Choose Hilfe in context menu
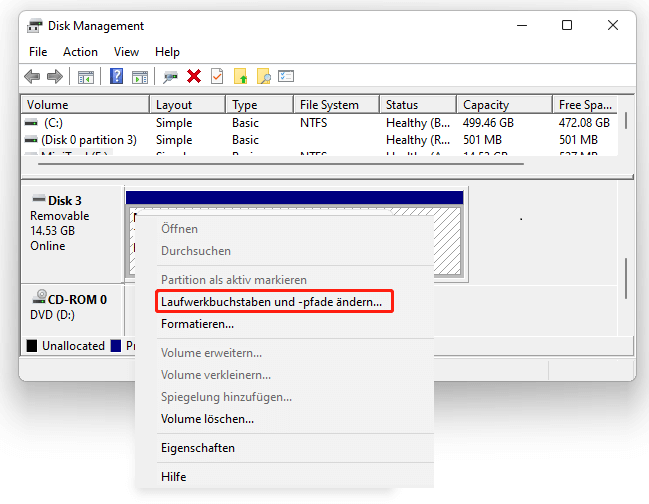649x504 pixels. (173, 477)
